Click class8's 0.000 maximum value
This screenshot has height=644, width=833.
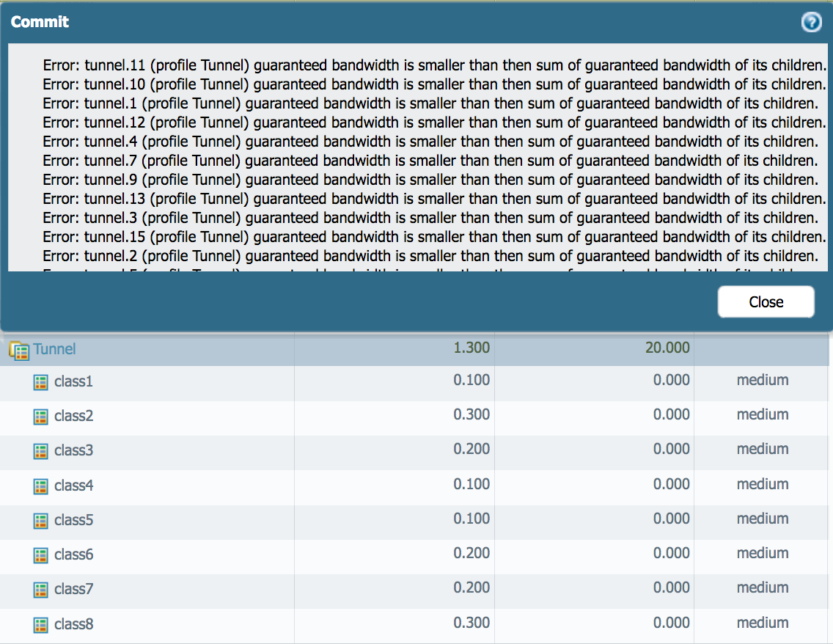tap(672, 623)
